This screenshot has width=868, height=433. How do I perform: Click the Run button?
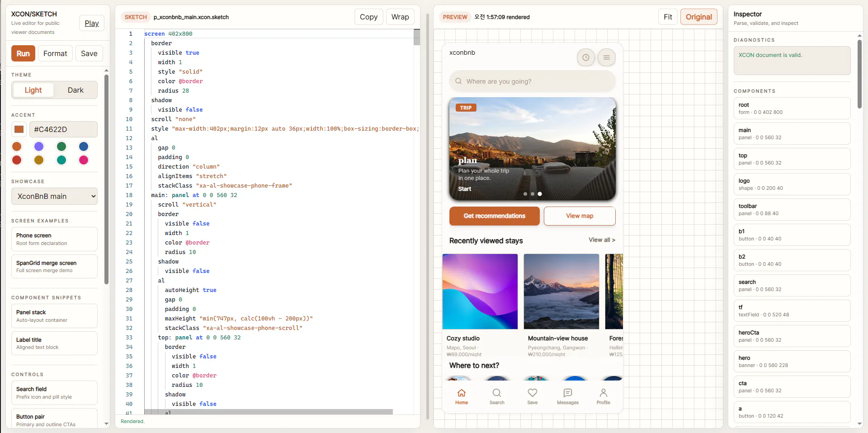click(23, 53)
